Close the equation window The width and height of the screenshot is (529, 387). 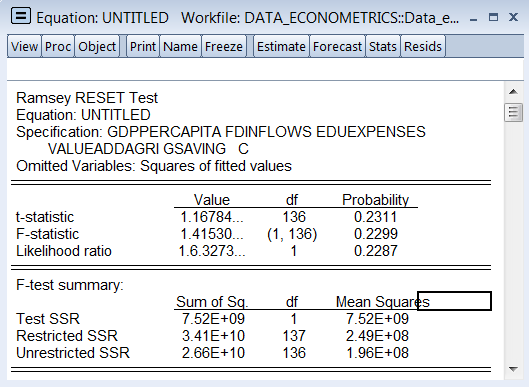point(513,17)
